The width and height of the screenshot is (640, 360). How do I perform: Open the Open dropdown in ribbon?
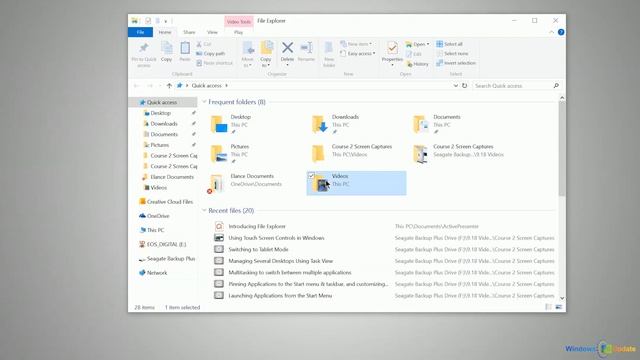point(417,44)
